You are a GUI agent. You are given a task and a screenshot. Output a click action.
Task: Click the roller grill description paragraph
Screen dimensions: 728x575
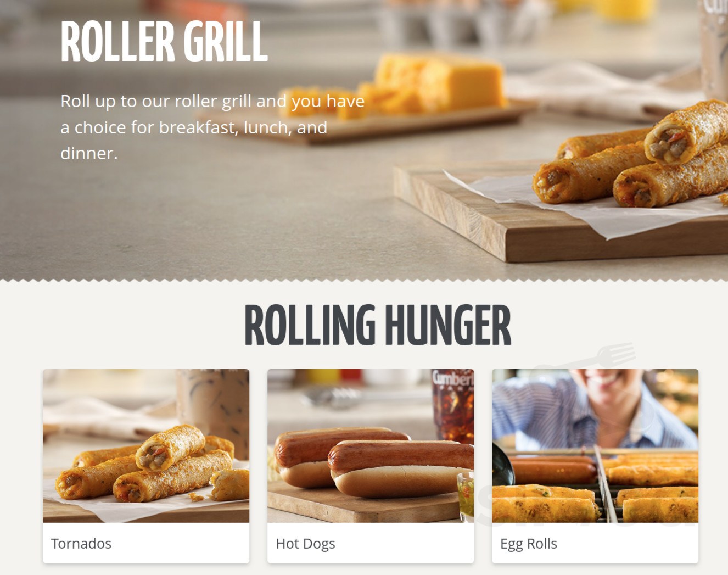tap(212, 127)
